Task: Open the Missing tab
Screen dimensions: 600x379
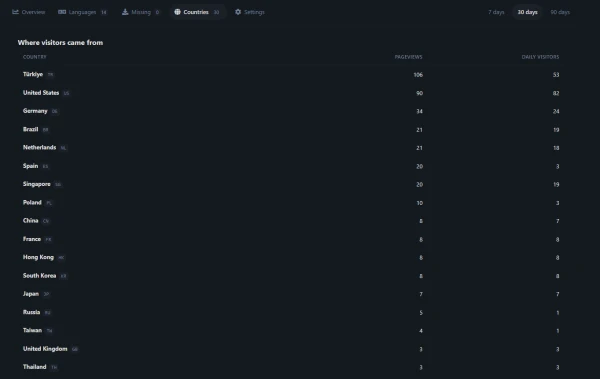Action: pos(140,12)
